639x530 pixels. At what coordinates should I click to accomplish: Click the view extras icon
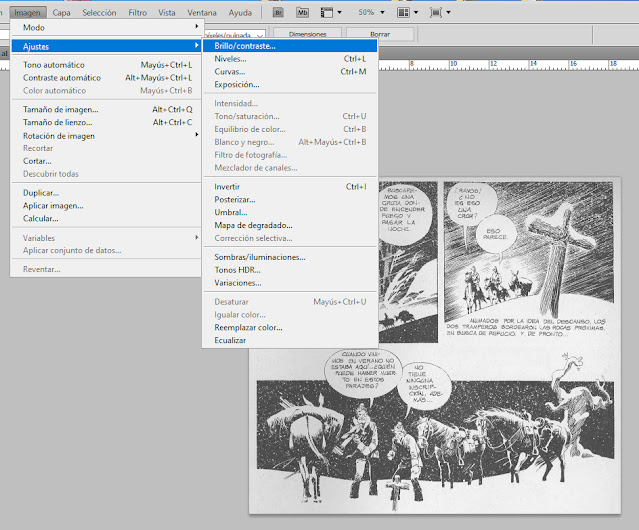[326, 13]
